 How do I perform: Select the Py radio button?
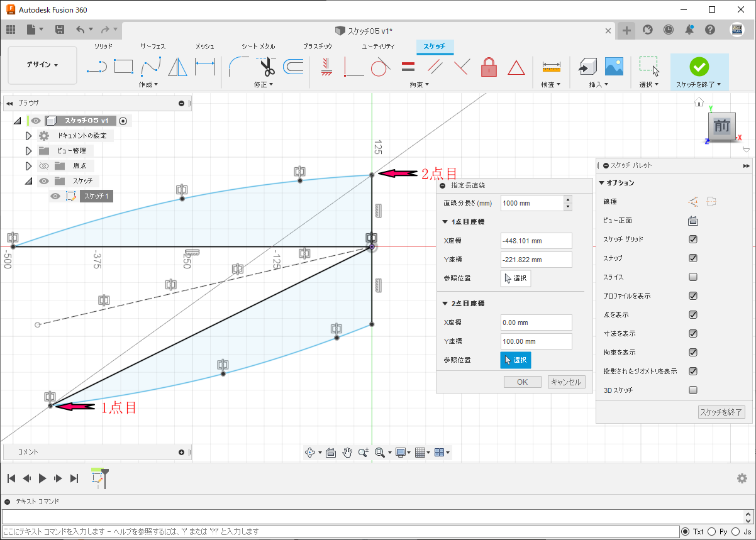click(712, 532)
